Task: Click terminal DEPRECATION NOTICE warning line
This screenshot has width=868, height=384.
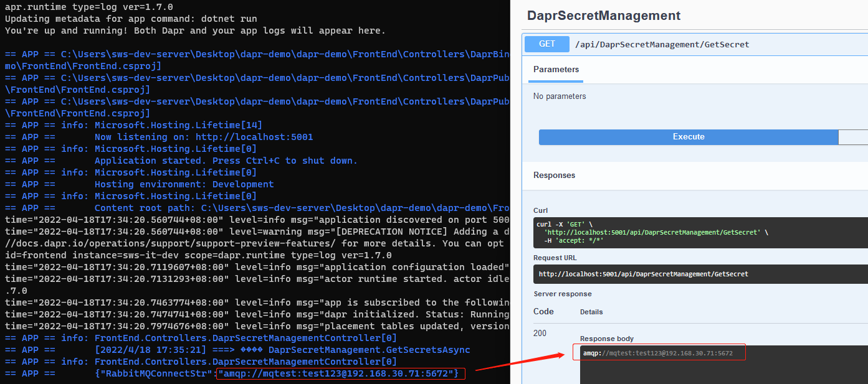Action: point(257,232)
